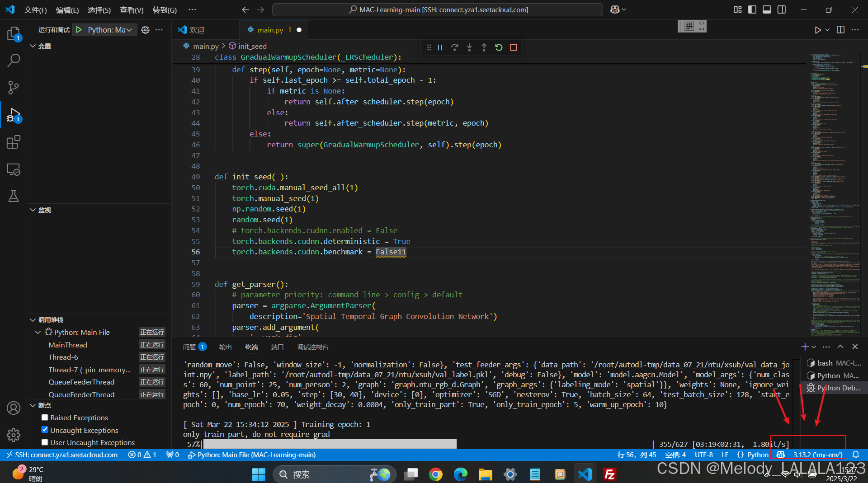The height and width of the screenshot is (483, 868).
Task: Open the Copilot chat icon in title bar
Action: coord(615,9)
